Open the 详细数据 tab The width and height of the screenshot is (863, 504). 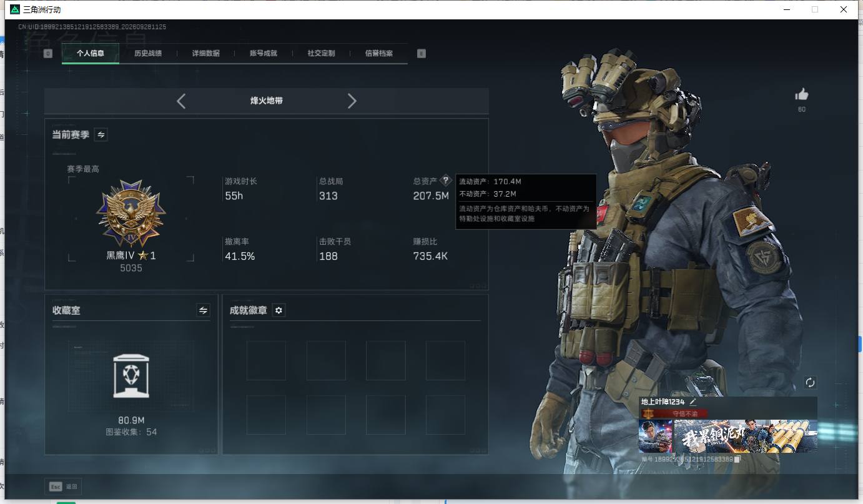tap(206, 53)
